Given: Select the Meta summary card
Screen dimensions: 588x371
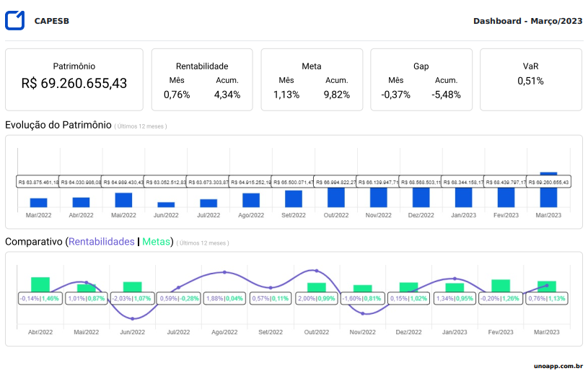Looking at the screenshot, I should pos(312,79).
